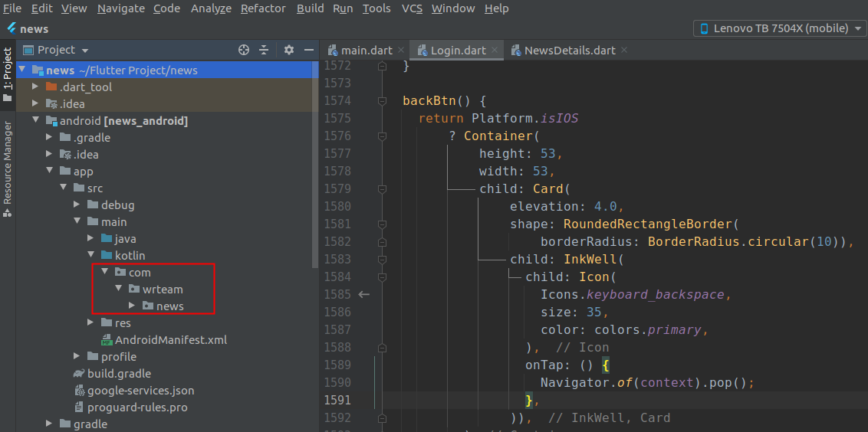The image size is (868, 432).
Task: Toggle the 1: Project tool window button
Action: (8, 69)
